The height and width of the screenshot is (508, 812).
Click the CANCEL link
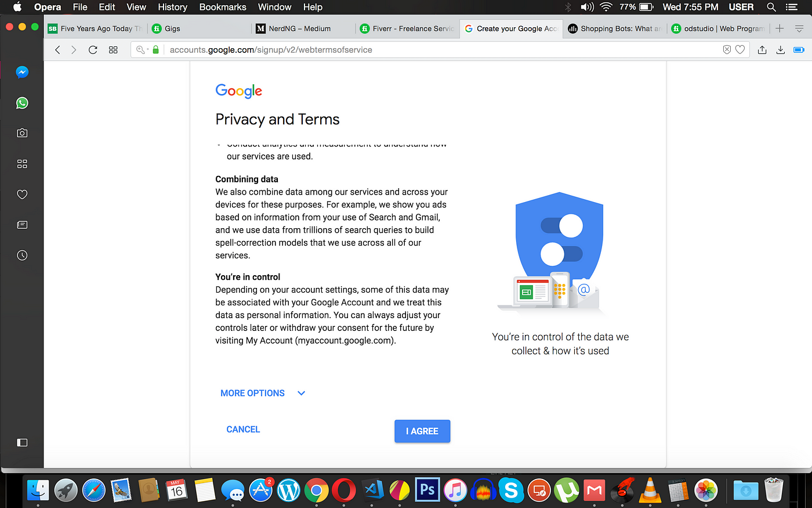point(243,430)
